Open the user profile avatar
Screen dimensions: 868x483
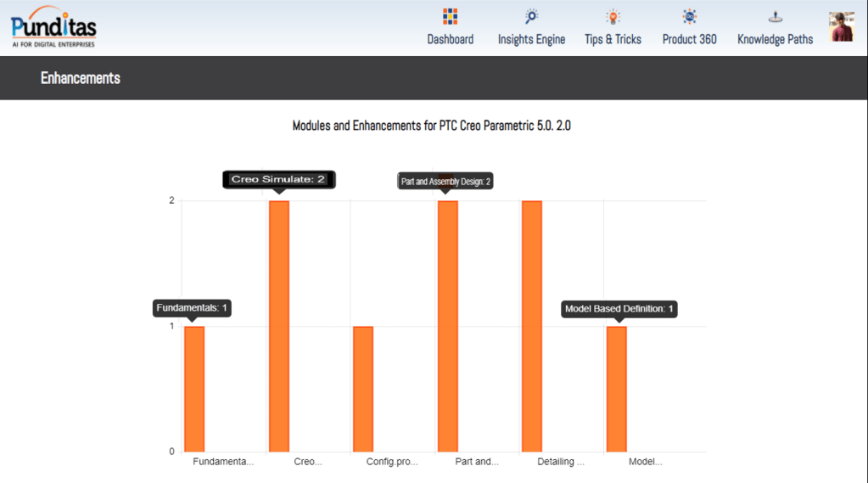841,26
